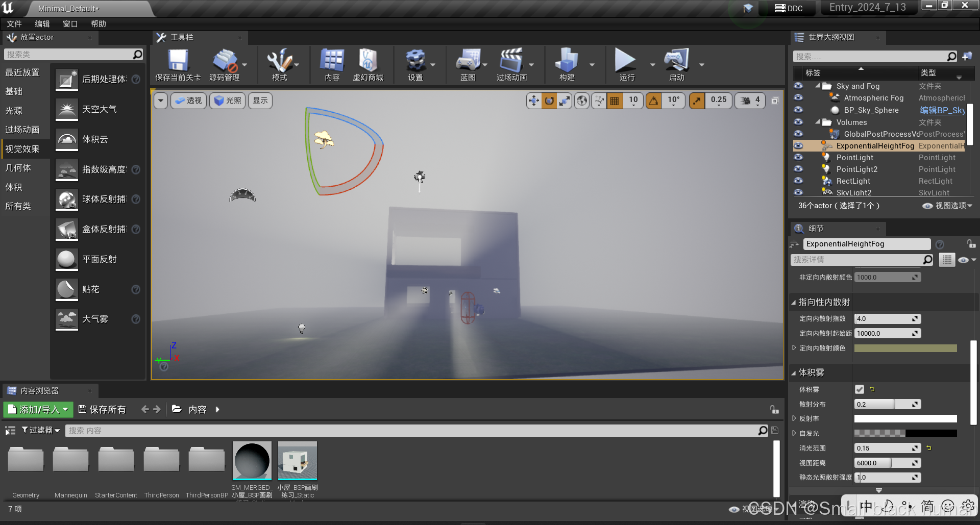Hide the Atmospheric Fog actor eye icon
The image size is (980, 525).
pyautogui.click(x=798, y=98)
